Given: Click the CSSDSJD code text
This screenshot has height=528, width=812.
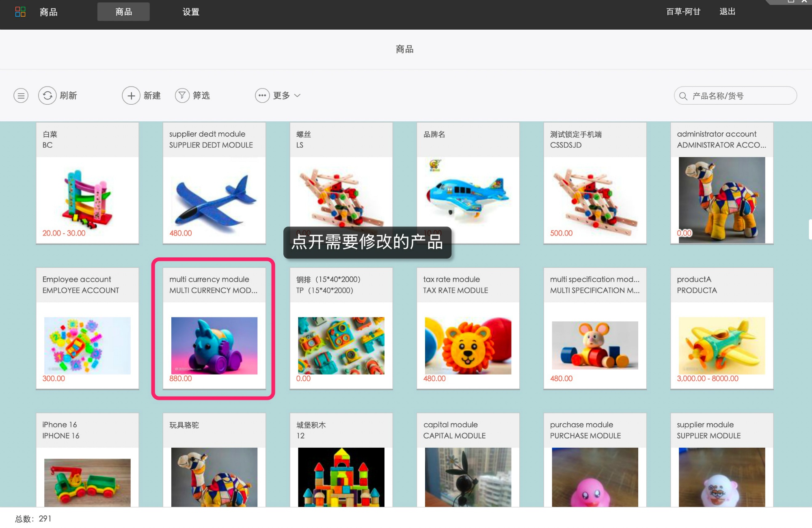Looking at the screenshot, I should tap(566, 145).
